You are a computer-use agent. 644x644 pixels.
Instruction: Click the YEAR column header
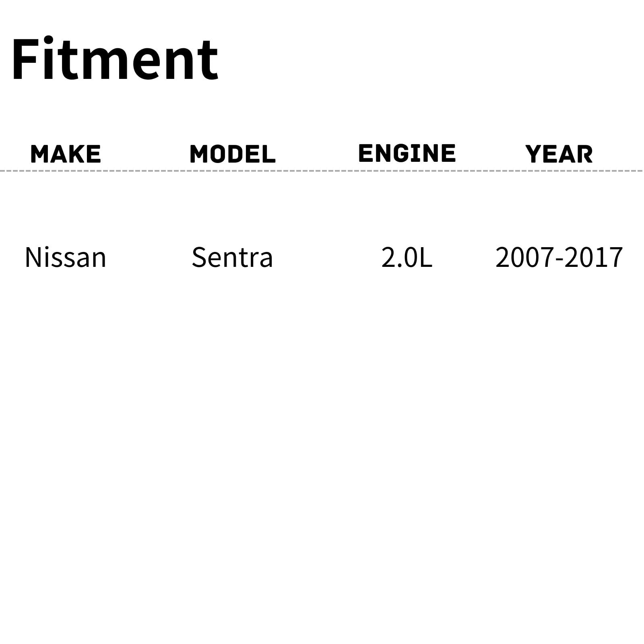559,154
